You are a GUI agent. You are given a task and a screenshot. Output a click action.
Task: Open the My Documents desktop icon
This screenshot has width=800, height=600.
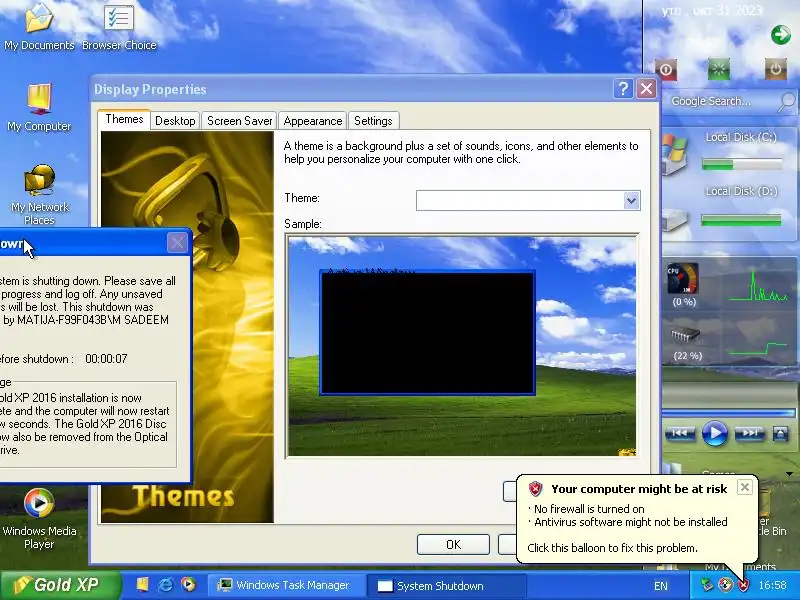click(x=39, y=27)
